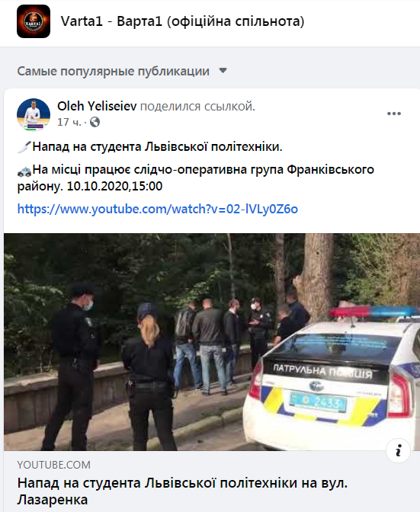Click the "поделился ссылкой" text

pos(197,107)
